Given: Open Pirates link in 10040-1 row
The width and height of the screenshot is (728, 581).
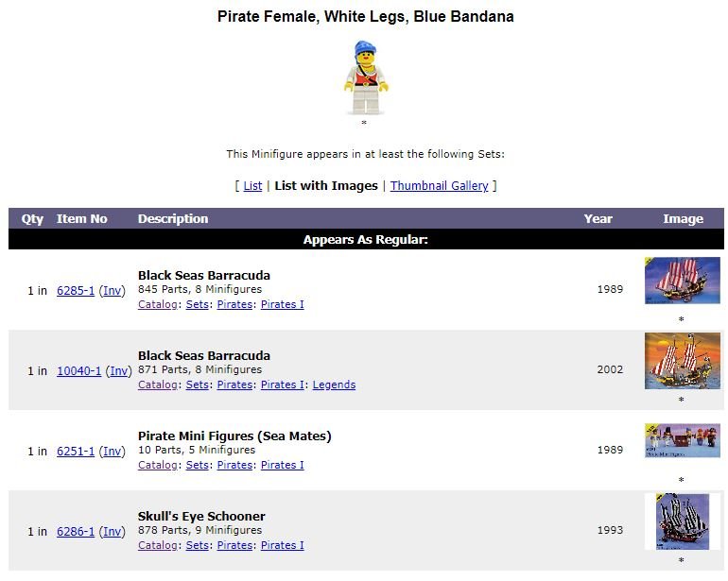Looking at the screenshot, I should (234, 384).
